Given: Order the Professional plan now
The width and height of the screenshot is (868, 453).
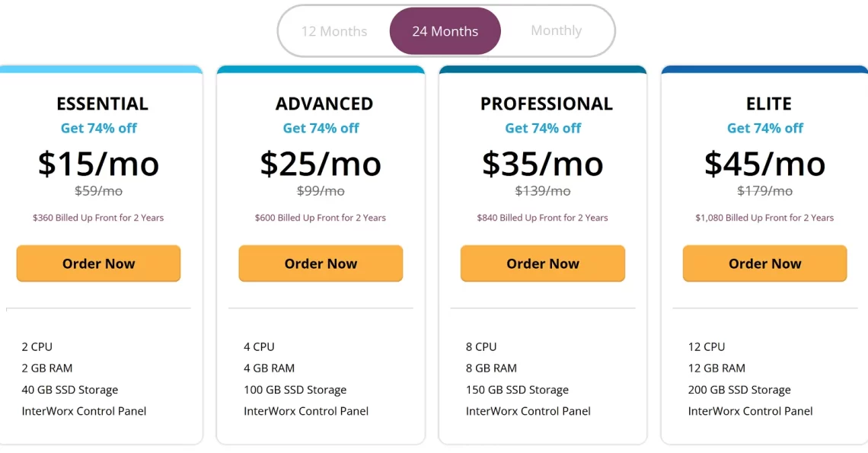Looking at the screenshot, I should (542, 263).
